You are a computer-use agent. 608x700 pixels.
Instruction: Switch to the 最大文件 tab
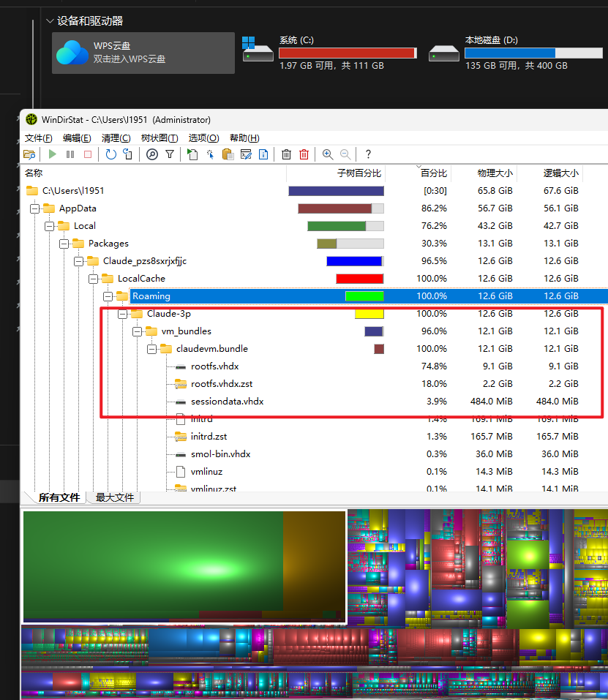[x=115, y=497]
